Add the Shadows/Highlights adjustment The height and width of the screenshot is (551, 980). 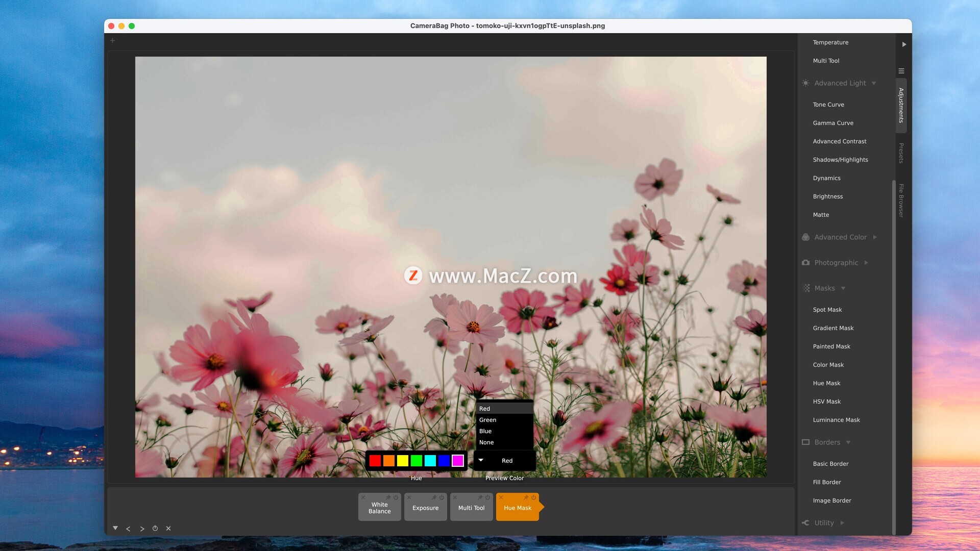click(840, 160)
